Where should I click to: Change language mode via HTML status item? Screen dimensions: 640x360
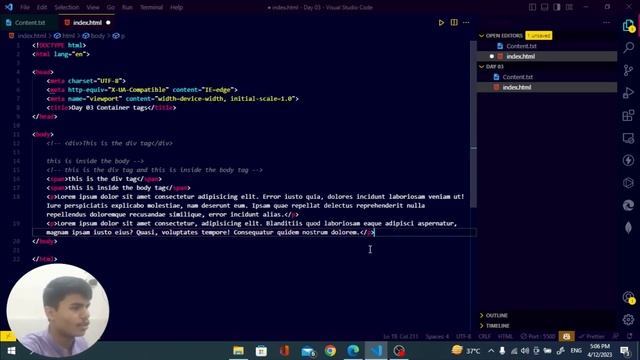(x=505, y=336)
